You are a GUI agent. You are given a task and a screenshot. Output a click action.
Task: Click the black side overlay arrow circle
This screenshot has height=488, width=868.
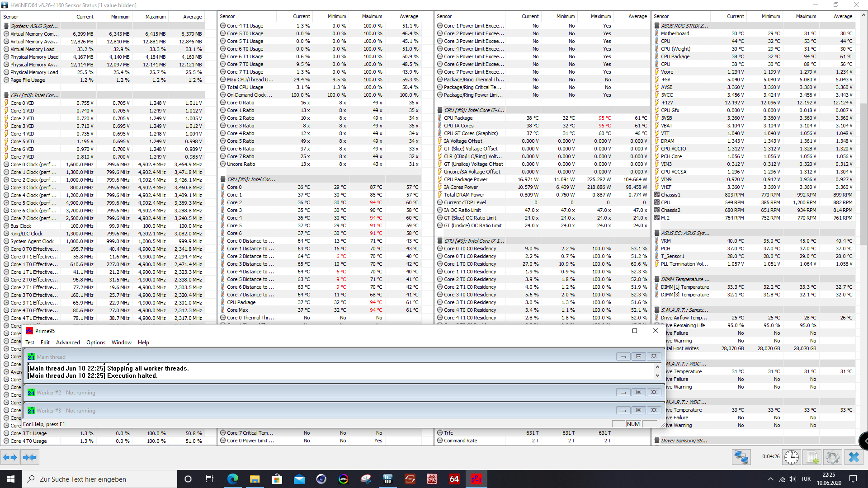863,440
